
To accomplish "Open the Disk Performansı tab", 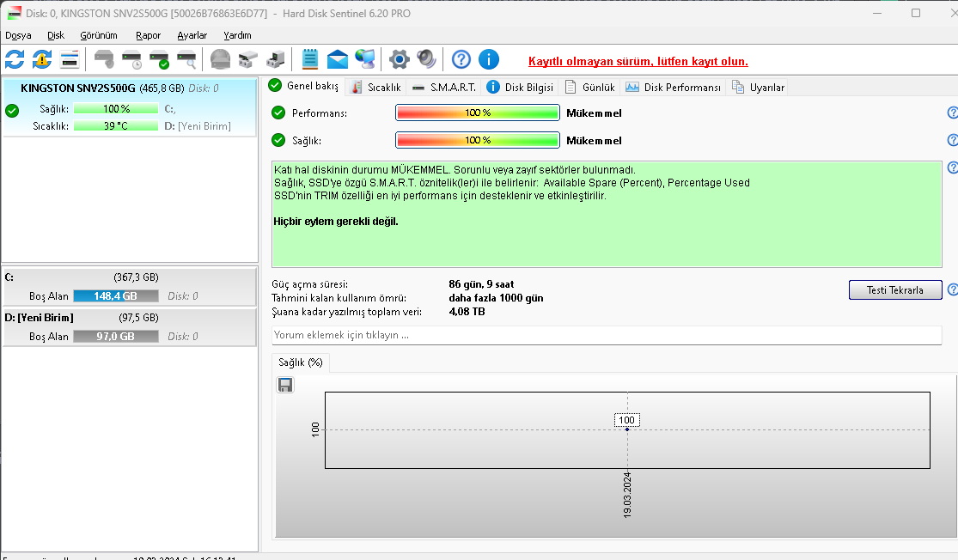I will (x=674, y=88).
